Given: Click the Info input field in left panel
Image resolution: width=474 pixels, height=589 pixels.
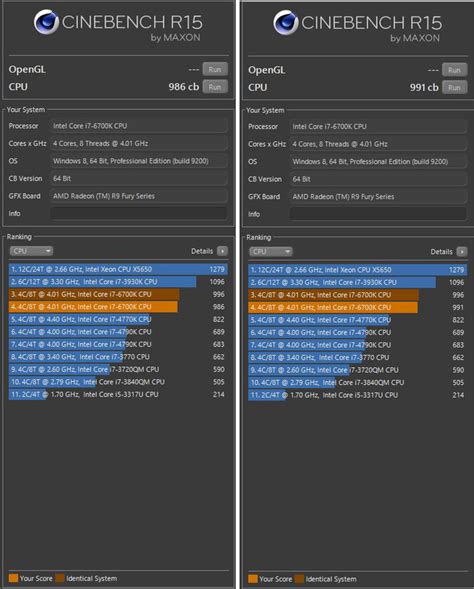Looking at the screenshot, I should (x=139, y=213).
